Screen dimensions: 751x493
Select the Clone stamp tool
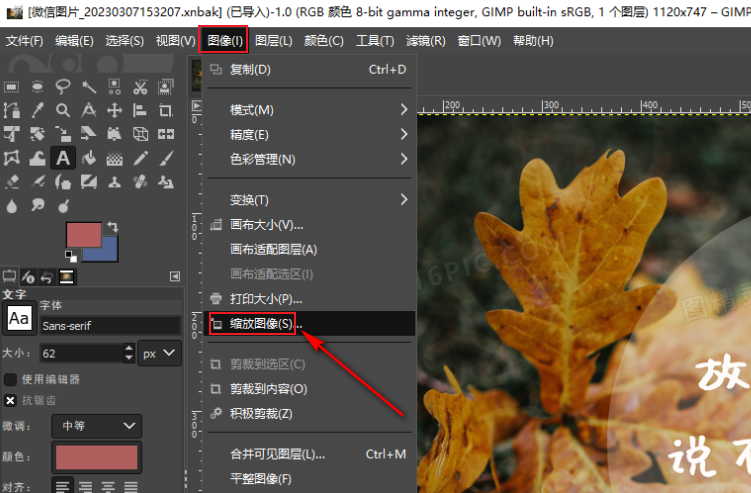pos(114,182)
